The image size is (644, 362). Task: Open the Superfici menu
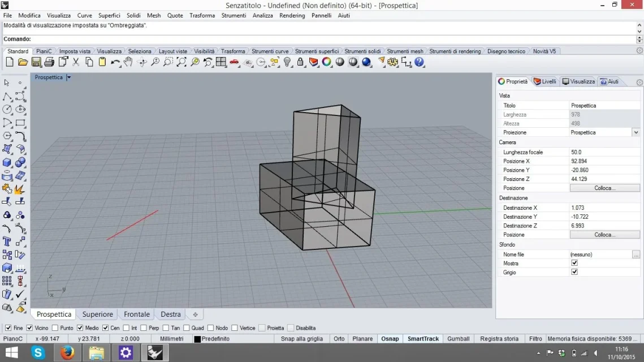click(109, 15)
